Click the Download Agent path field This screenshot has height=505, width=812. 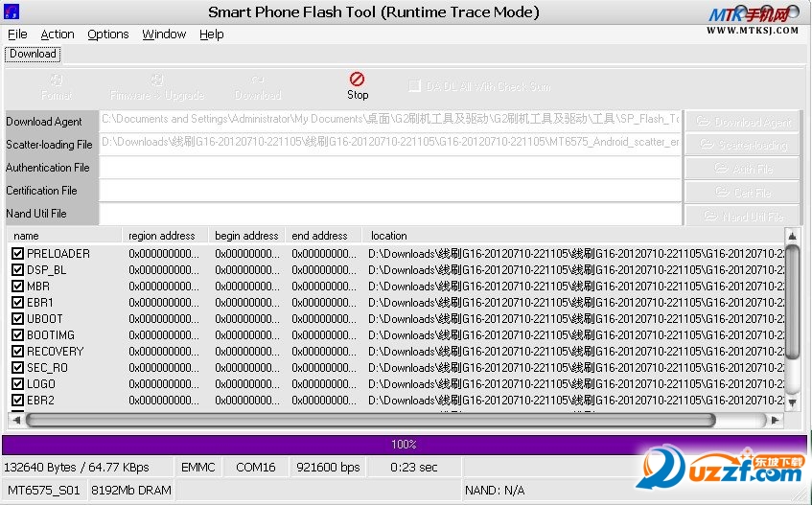390,120
